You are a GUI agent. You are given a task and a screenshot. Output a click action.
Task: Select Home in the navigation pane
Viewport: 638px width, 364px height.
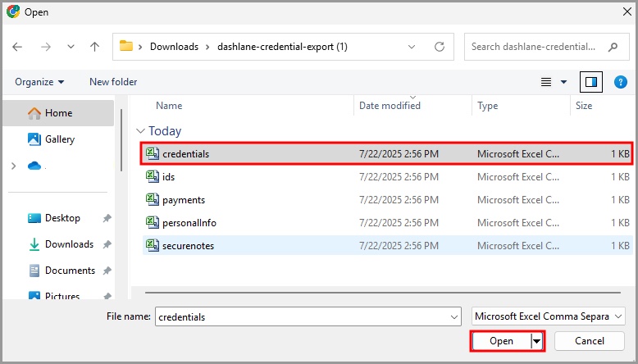[58, 113]
